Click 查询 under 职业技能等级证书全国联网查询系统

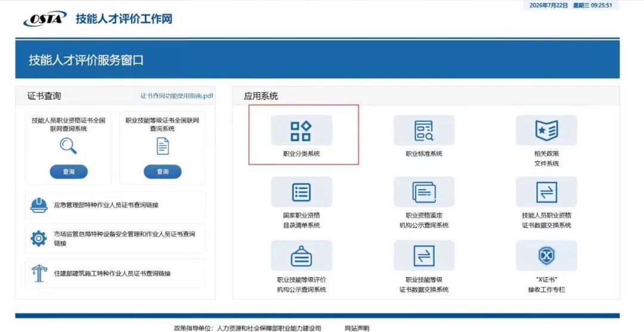163,172
